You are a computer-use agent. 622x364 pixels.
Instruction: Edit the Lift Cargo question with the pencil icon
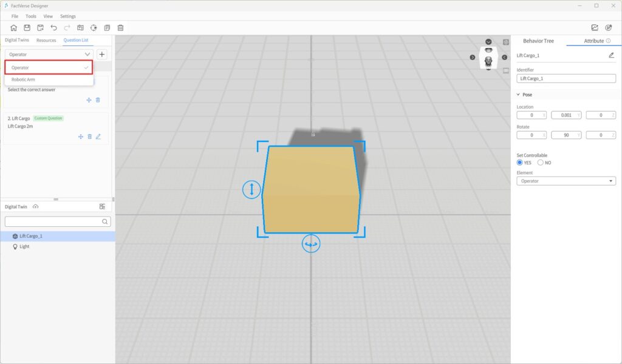click(x=98, y=136)
